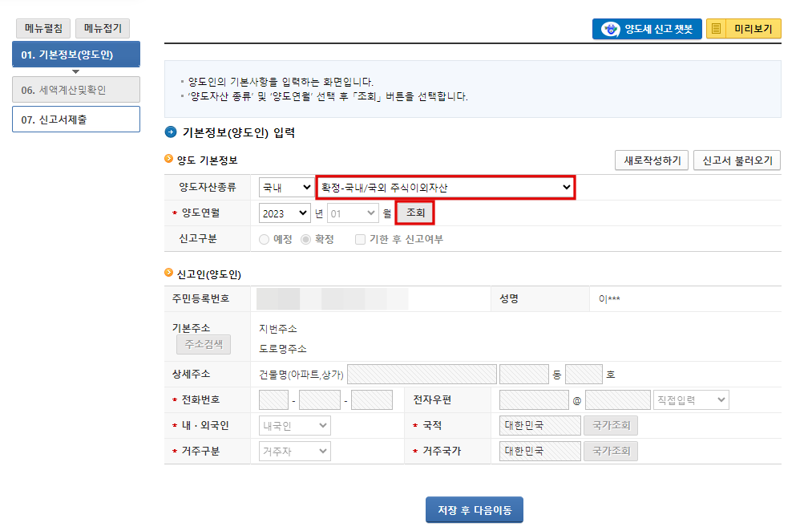The width and height of the screenshot is (812, 527).
Task: Click the 조회 lookup button
Action: tap(414, 213)
